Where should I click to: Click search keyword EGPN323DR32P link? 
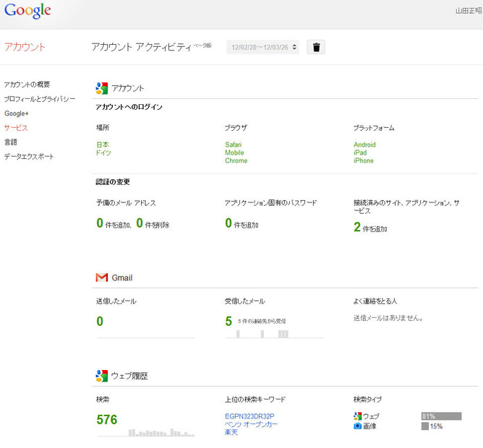tap(249, 416)
